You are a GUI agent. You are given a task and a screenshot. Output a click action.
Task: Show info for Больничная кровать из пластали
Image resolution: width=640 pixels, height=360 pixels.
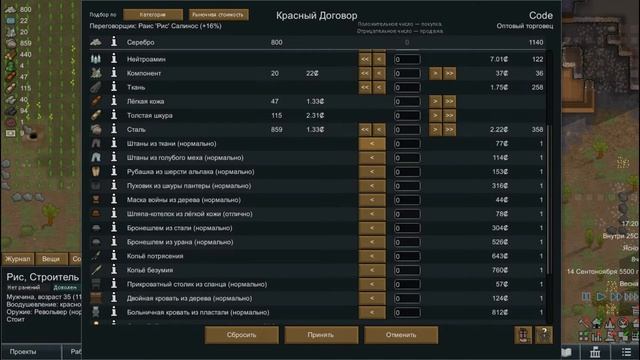point(114,312)
